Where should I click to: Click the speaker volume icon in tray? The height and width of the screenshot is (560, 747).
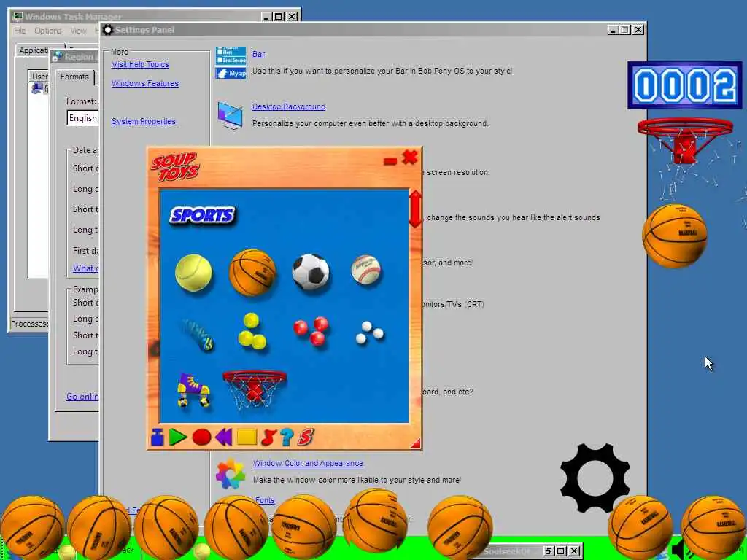click(678, 551)
